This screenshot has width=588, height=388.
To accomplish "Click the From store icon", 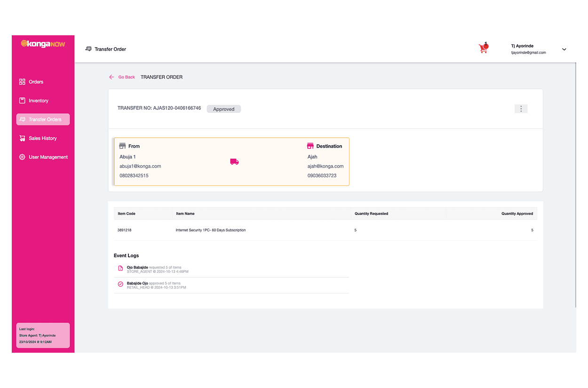I will (x=122, y=146).
